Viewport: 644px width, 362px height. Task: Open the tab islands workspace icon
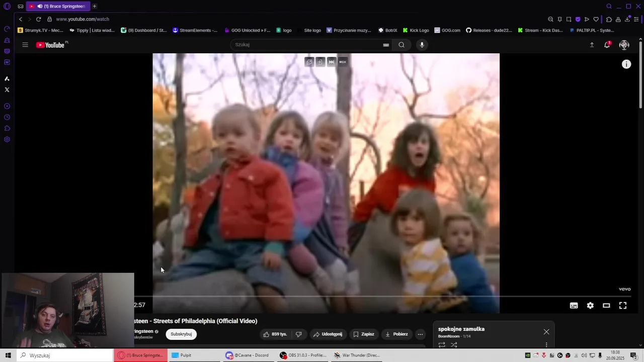click(21, 7)
